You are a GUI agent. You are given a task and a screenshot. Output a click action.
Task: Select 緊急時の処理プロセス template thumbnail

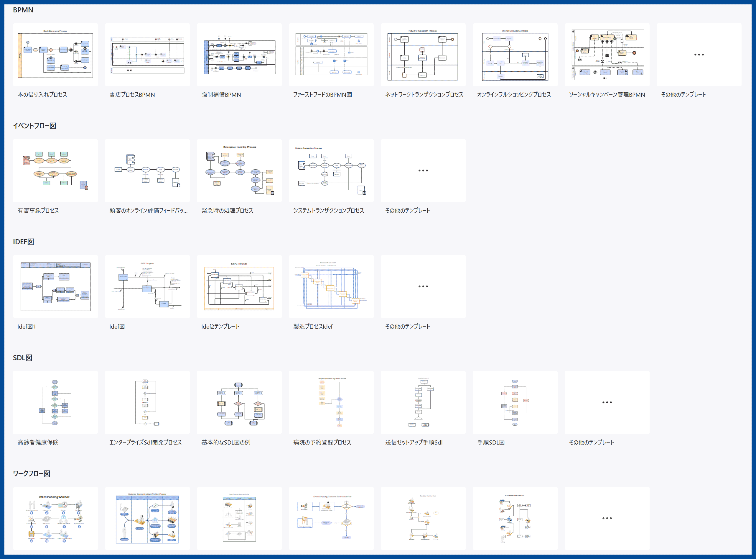239,171
